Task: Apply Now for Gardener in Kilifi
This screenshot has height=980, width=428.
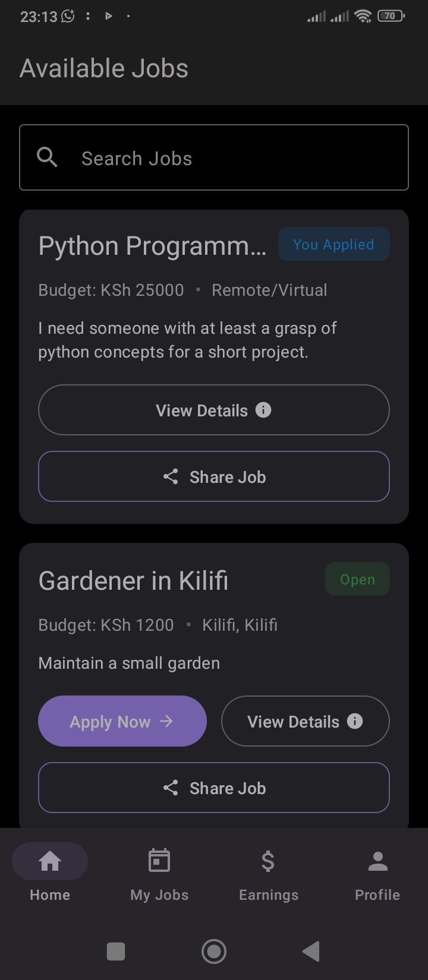Action: click(x=122, y=721)
